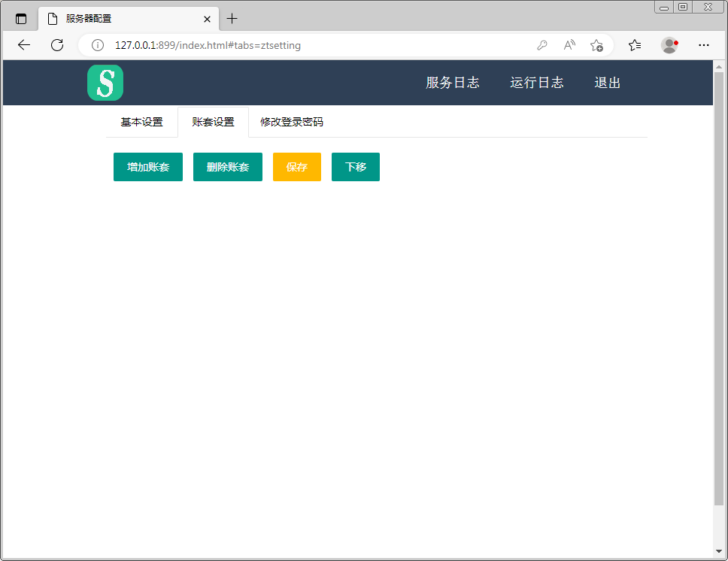
Task: Open the Favorites list icon
Action: click(635, 45)
